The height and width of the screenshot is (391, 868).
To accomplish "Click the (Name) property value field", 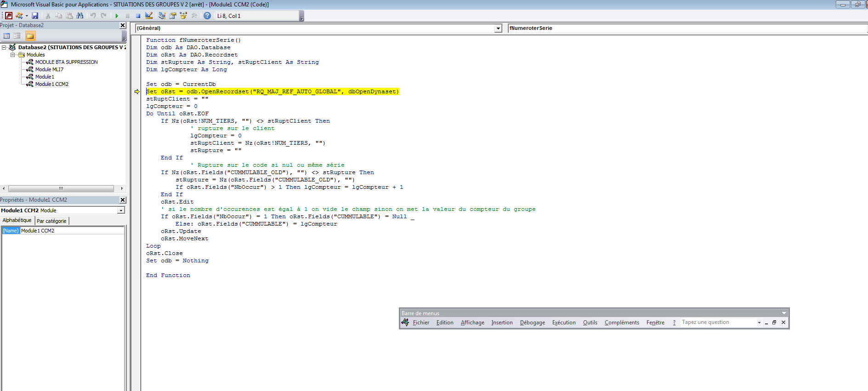I will (x=72, y=231).
